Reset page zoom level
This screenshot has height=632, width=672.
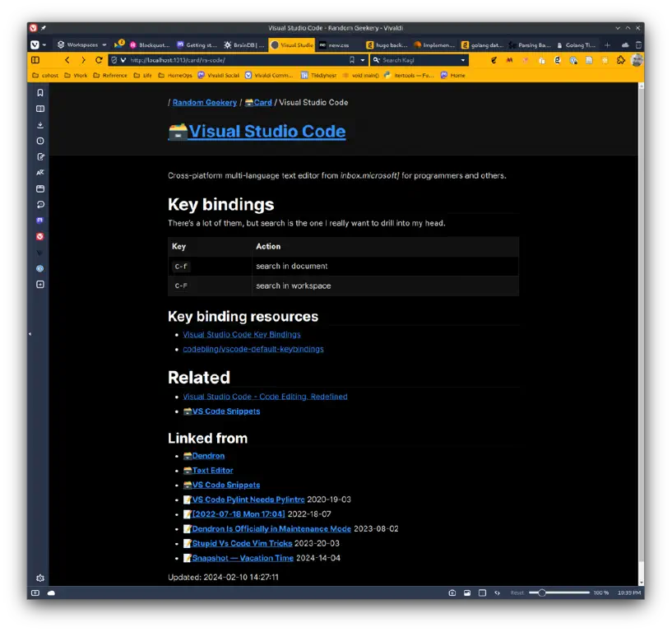(x=517, y=592)
